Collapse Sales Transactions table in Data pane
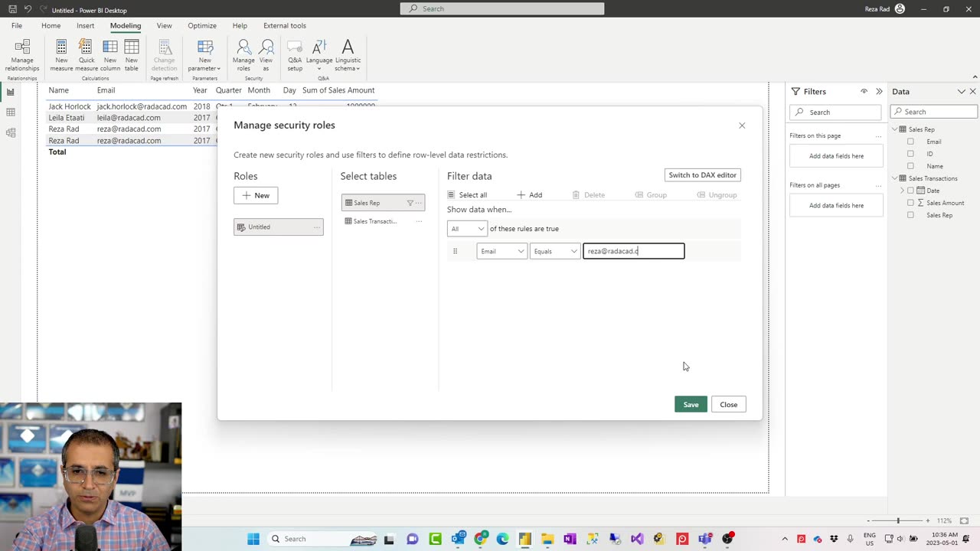The image size is (980, 551). pos(894,178)
